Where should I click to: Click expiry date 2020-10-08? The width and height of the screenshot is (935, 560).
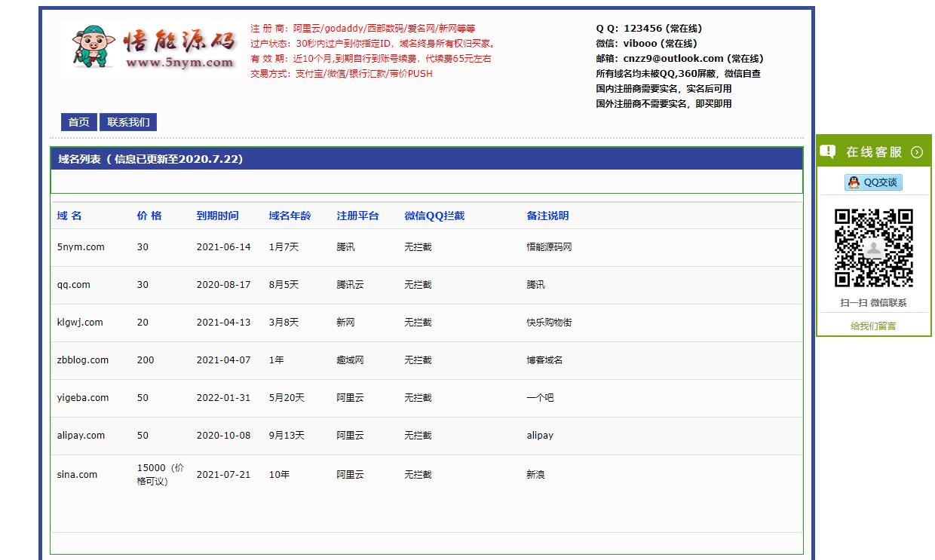point(223,436)
